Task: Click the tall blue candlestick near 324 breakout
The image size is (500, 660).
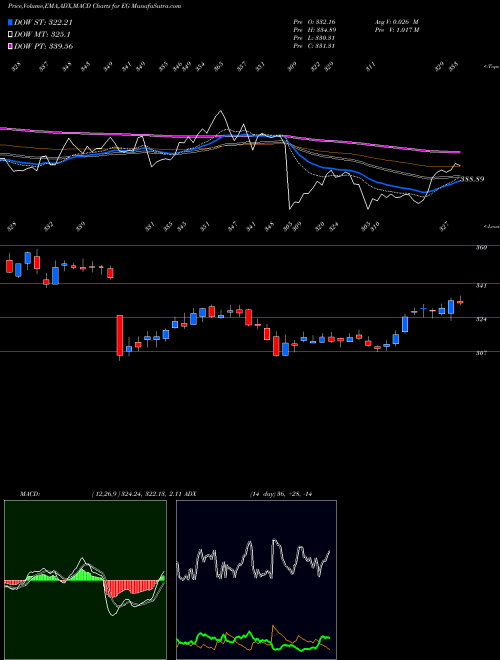Action: pyautogui.click(x=405, y=324)
